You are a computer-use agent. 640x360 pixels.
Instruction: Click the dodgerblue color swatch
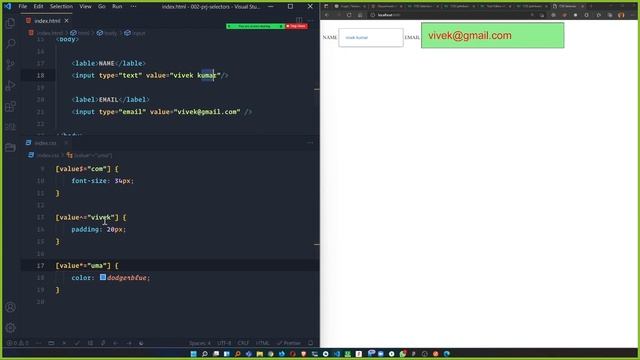pyautogui.click(x=103, y=277)
